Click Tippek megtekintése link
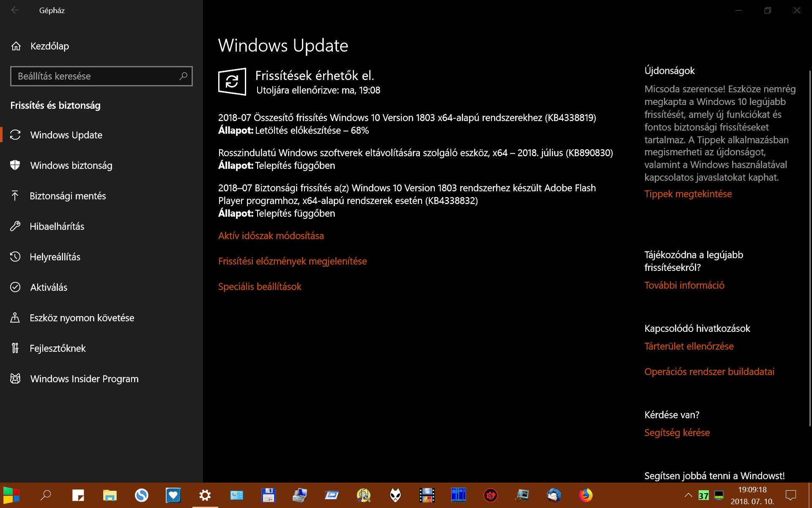This screenshot has width=812, height=508. [688, 194]
